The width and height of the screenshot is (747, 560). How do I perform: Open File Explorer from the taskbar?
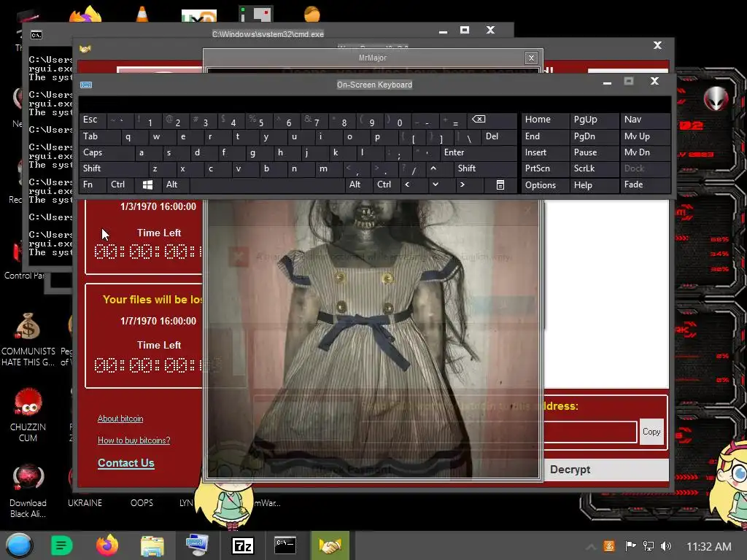tap(152, 545)
